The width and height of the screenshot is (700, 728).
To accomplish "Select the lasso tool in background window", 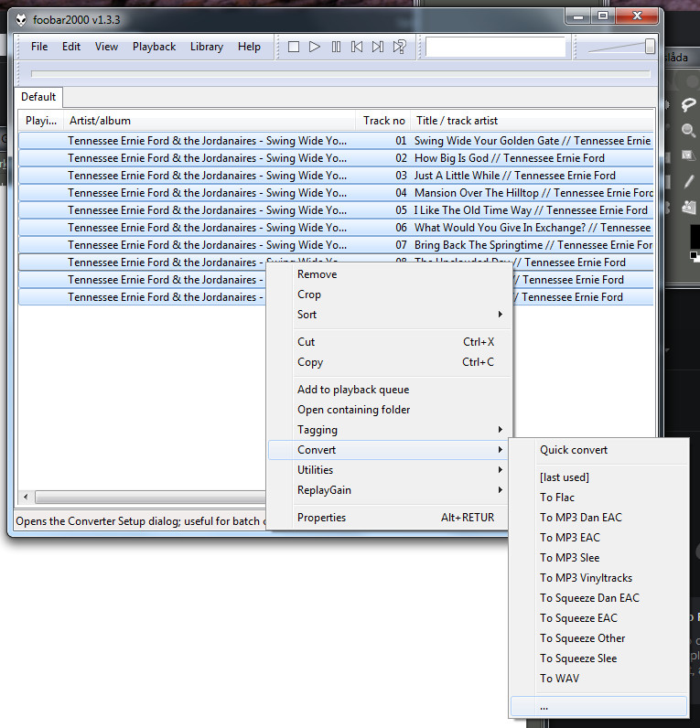I will pos(688,104).
